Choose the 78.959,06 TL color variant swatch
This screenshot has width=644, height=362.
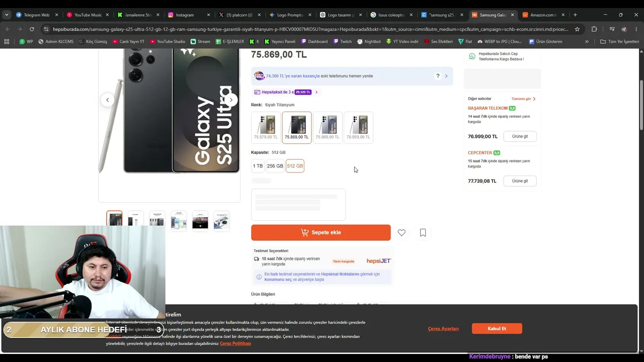[358, 127]
